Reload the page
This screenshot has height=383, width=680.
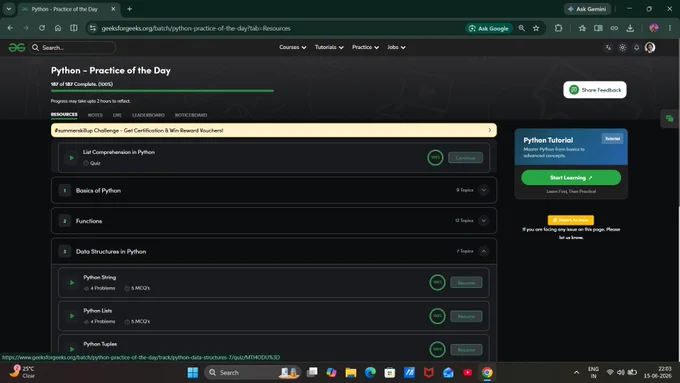42,28
